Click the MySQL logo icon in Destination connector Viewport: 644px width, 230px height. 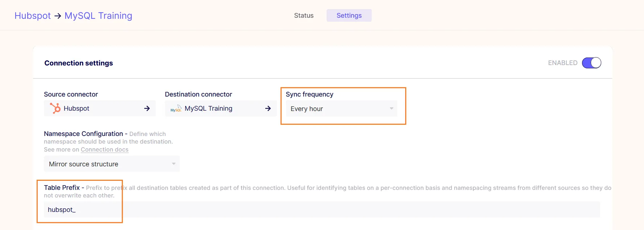coord(176,108)
